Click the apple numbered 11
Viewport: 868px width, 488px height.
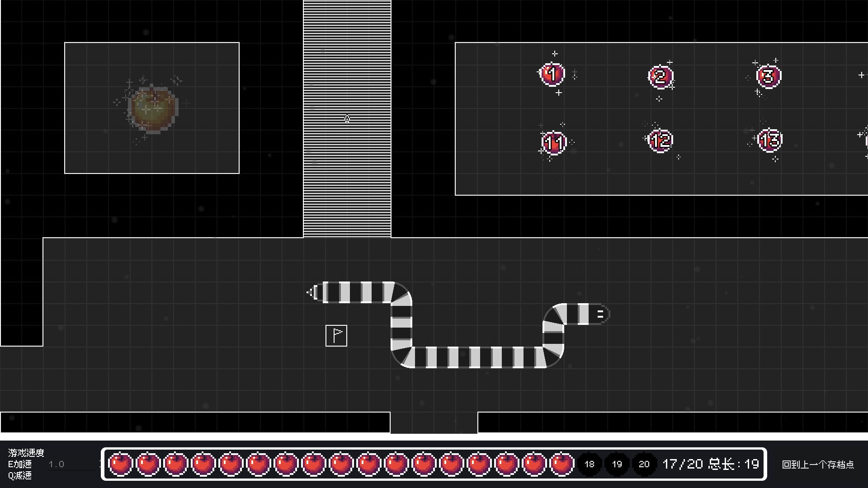coord(553,143)
